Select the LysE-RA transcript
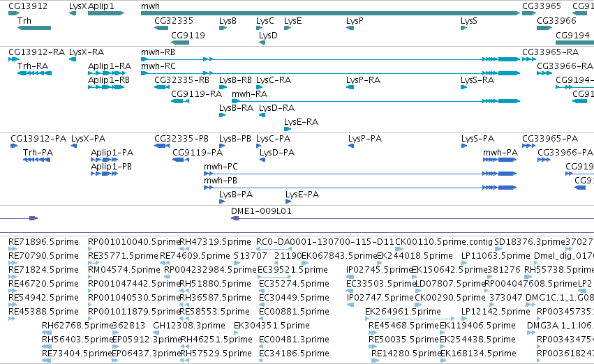The image size is (594, 364). (x=288, y=129)
